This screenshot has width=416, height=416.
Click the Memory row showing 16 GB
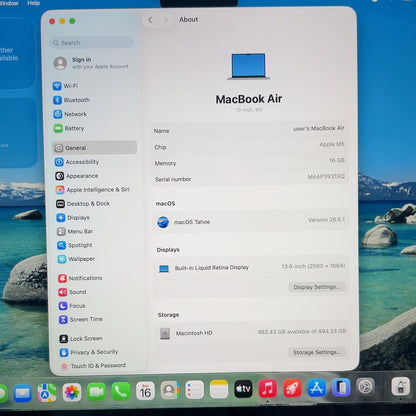pos(249,162)
